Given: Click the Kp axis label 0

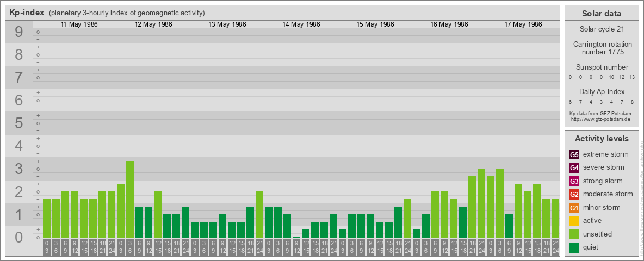Looking at the screenshot, I should click(18, 237).
